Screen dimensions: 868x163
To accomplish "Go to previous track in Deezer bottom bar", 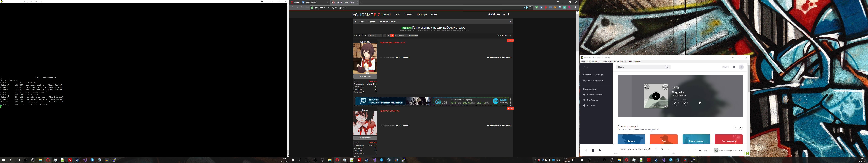I will (x=586, y=150).
